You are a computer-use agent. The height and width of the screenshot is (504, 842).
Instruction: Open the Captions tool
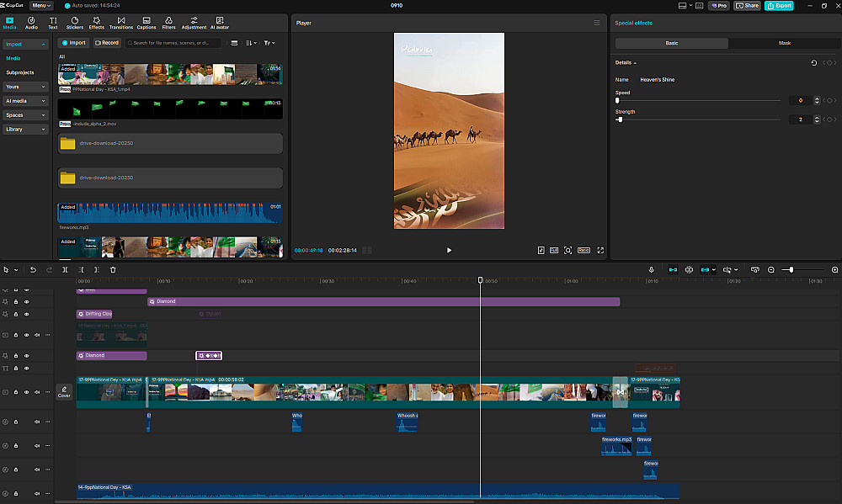point(147,22)
